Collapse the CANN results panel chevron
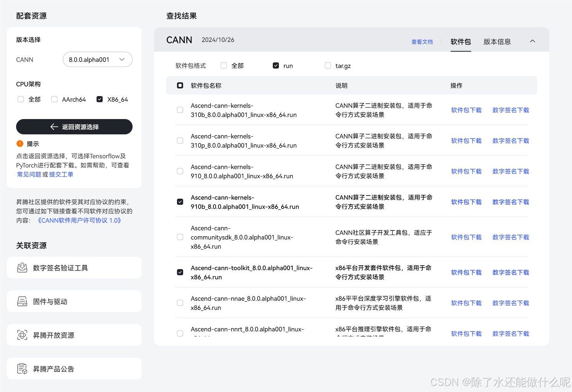 (533, 41)
